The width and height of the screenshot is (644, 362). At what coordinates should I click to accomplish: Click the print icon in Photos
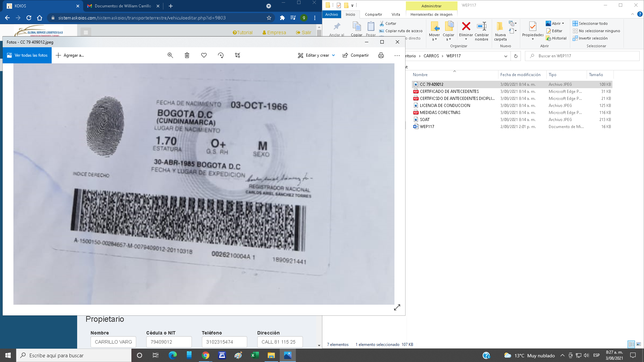pos(381,55)
